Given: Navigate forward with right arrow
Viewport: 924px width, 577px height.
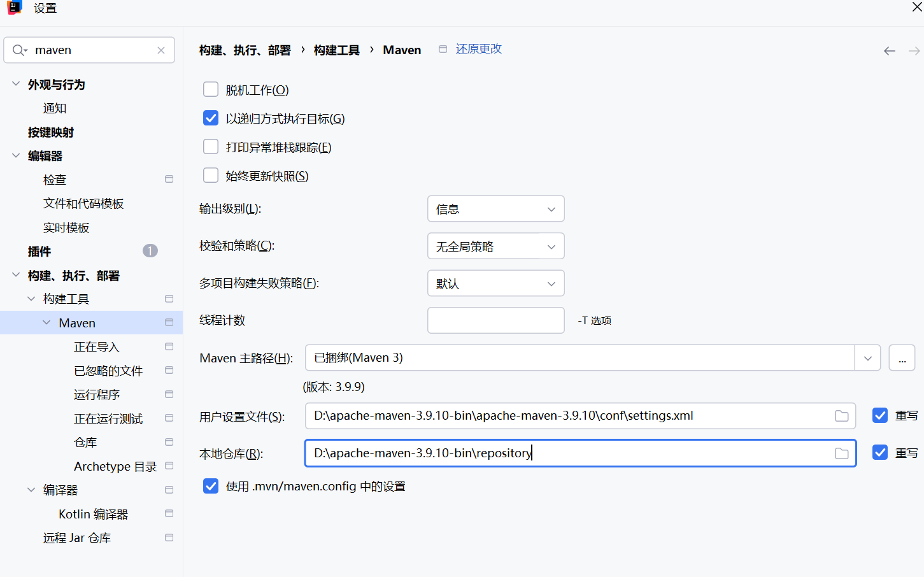Looking at the screenshot, I should [x=914, y=51].
